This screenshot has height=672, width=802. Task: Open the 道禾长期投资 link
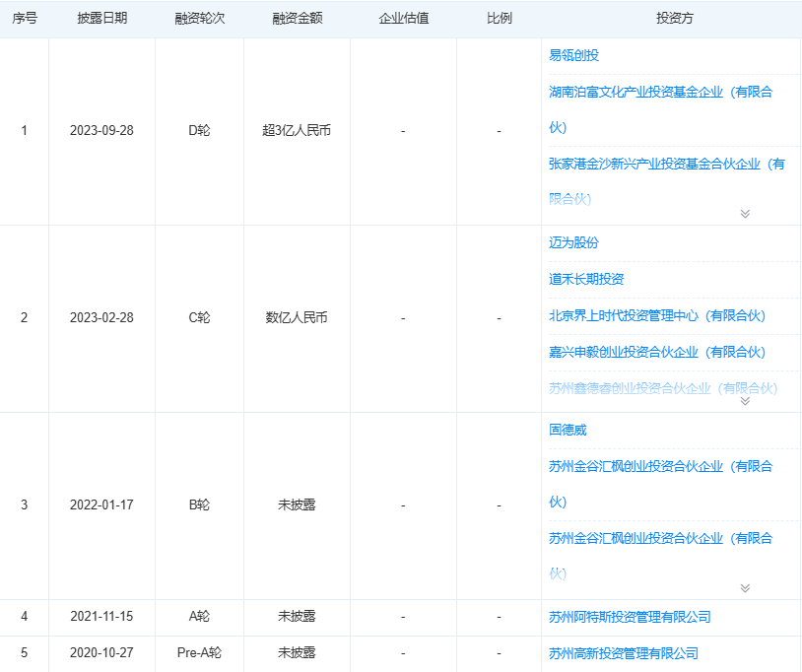point(573,279)
